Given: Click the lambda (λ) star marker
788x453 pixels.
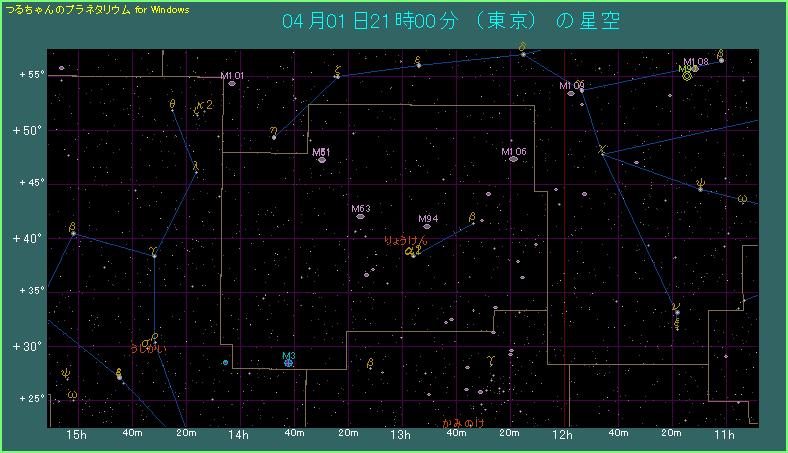Looking at the screenshot, I should click(196, 173).
